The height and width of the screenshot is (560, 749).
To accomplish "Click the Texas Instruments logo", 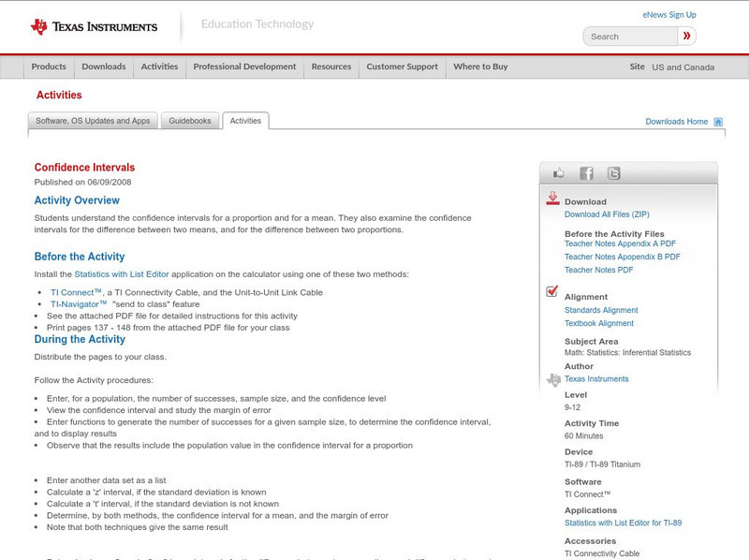I will pos(94,27).
